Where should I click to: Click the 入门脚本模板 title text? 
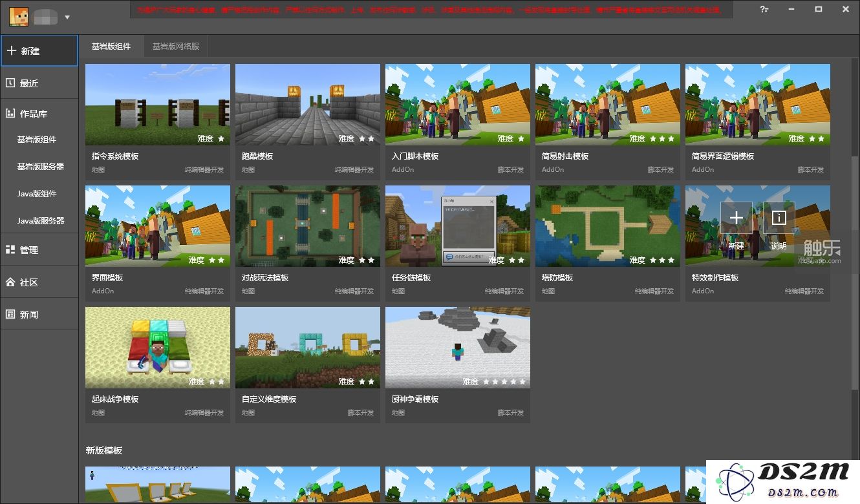click(415, 156)
